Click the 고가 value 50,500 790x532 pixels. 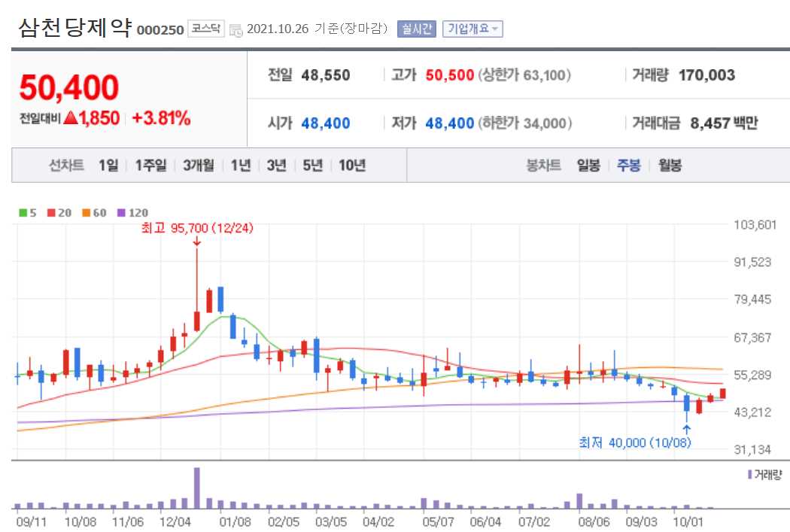point(449,75)
